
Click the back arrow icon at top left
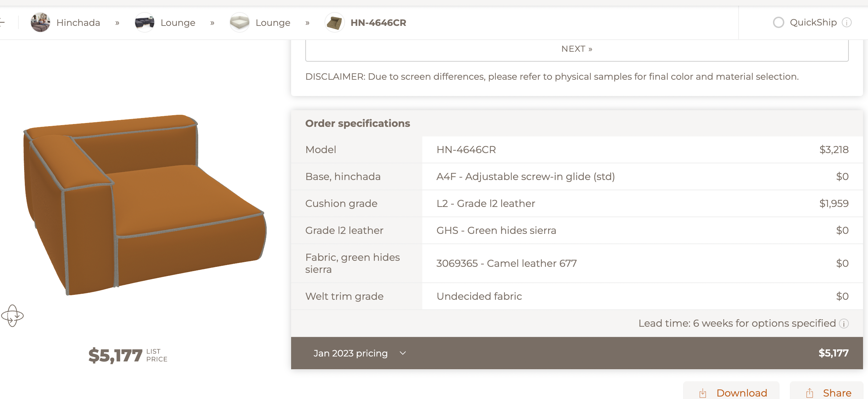[2, 22]
